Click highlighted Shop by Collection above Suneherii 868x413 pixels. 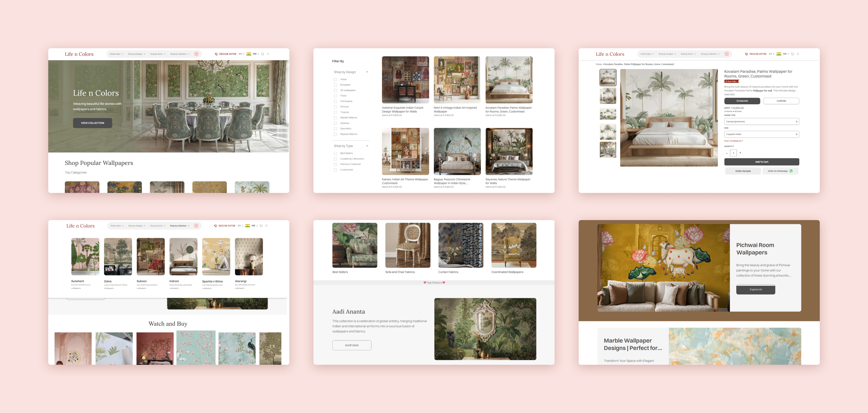pyautogui.click(x=179, y=225)
